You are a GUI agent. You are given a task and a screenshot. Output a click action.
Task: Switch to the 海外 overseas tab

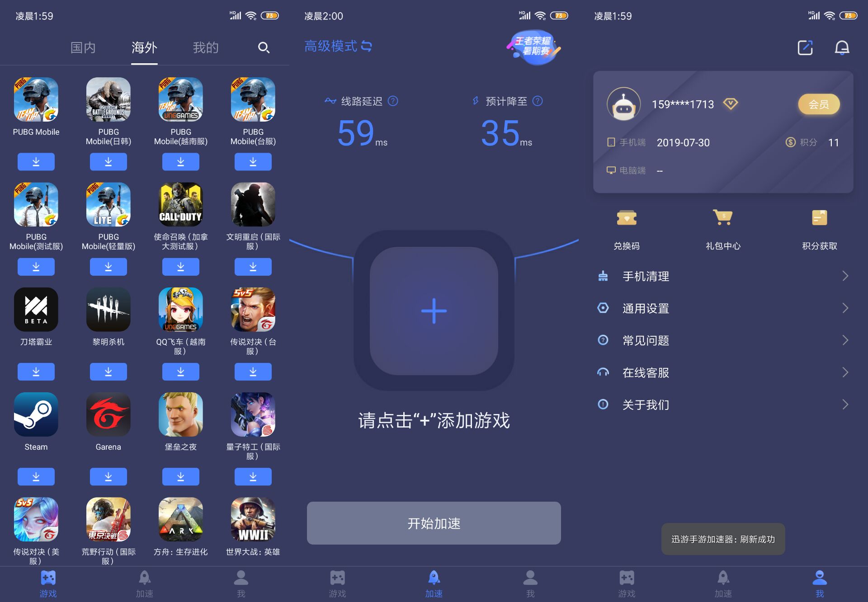tap(144, 46)
